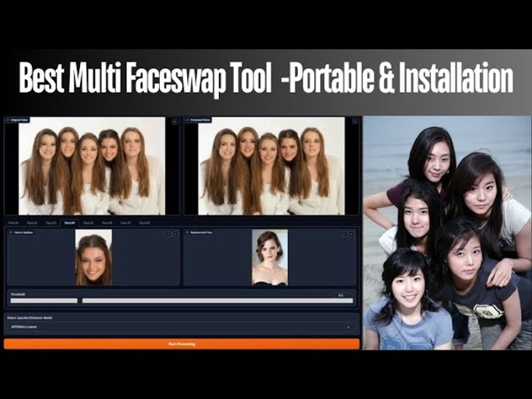Open the Face #7 tab
Screen dimensions: 532x399
tap(125, 223)
